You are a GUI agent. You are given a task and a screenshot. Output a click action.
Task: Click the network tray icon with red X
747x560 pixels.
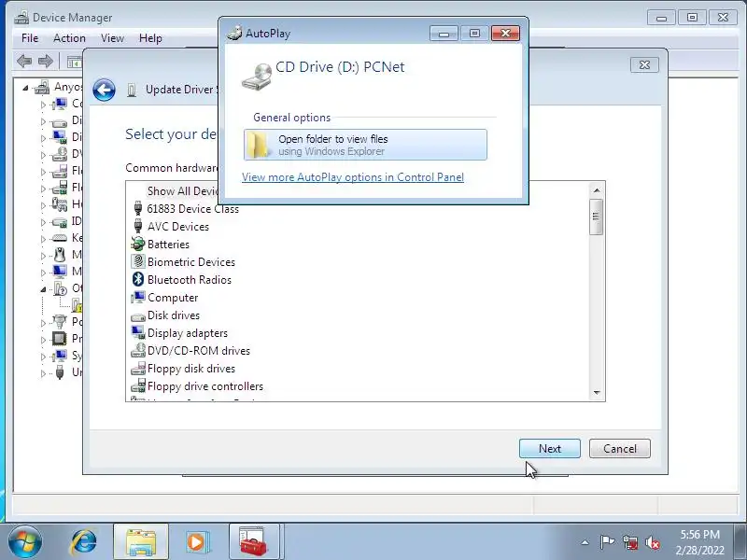(x=629, y=542)
